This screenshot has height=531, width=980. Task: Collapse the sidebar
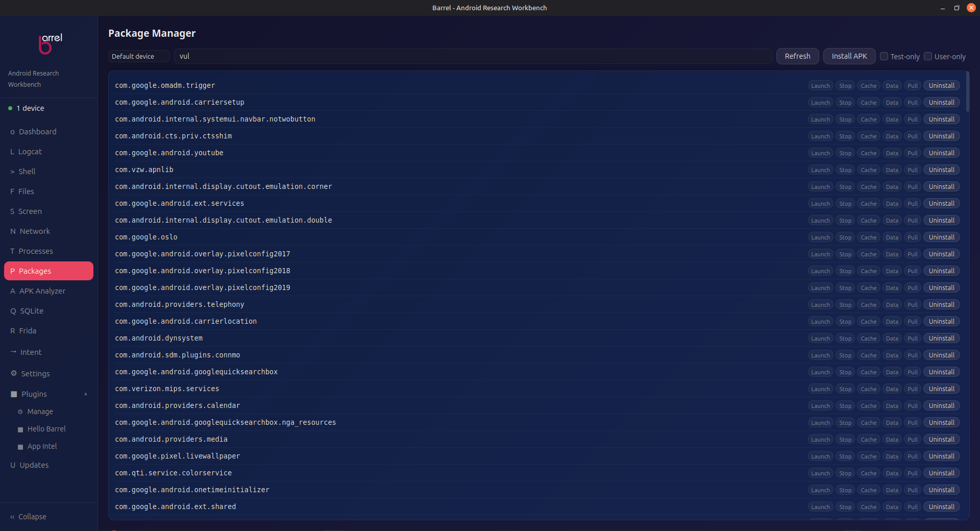(48, 517)
